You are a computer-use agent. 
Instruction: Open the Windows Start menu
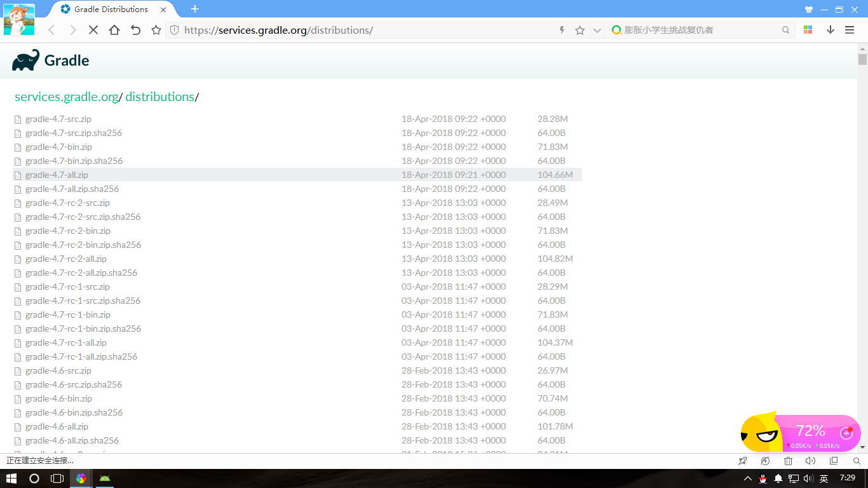[11, 478]
